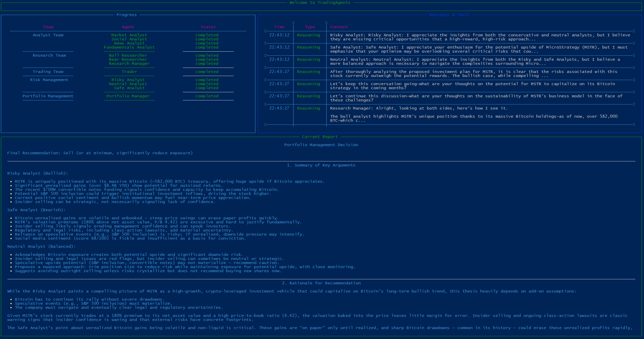Click the Time column header in Messages
This screenshot has height=339, width=644.
[279, 27]
